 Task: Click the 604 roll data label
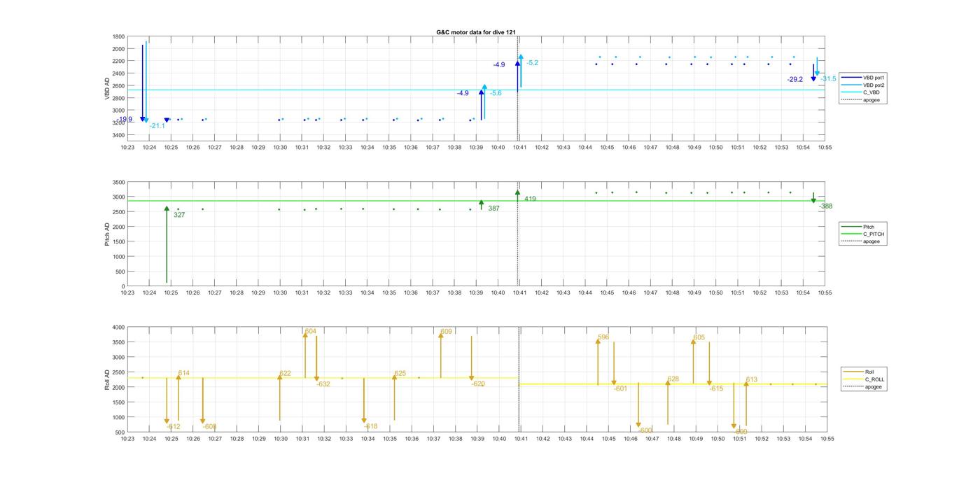click(x=310, y=332)
